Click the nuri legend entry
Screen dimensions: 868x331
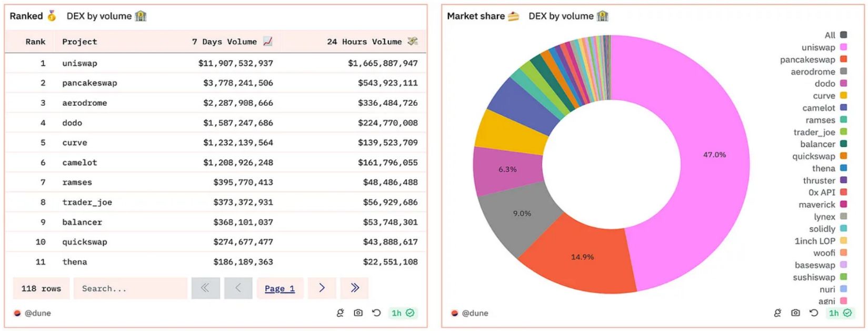(x=833, y=289)
